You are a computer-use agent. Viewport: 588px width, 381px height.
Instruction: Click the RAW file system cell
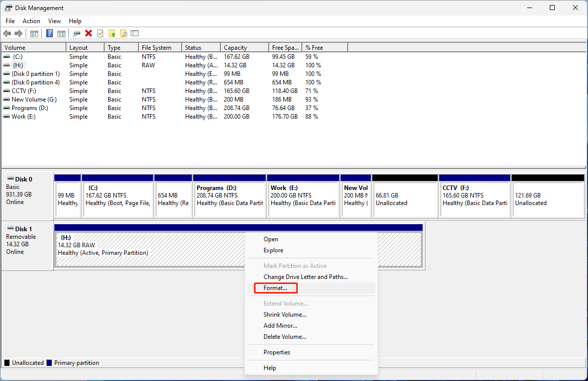[148, 65]
